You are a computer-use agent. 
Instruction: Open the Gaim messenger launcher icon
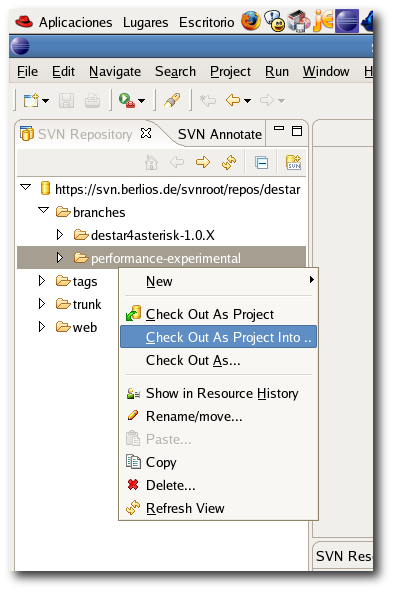tap(275, 21)
